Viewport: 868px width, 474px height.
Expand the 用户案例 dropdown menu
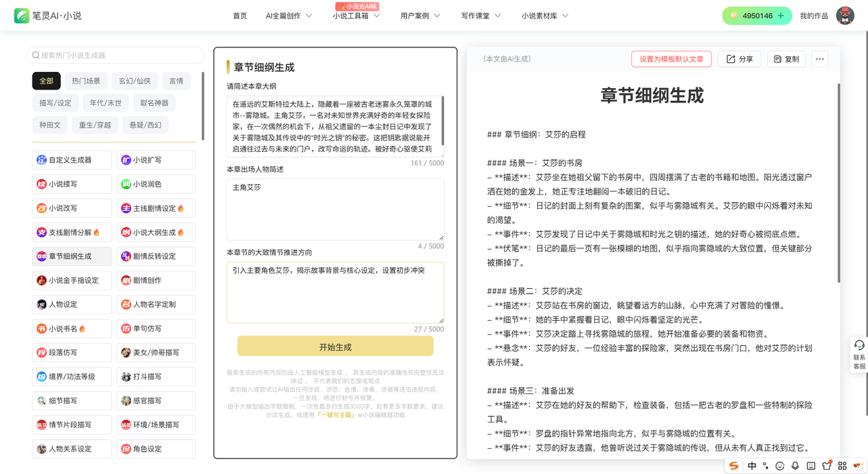[420, 16]
